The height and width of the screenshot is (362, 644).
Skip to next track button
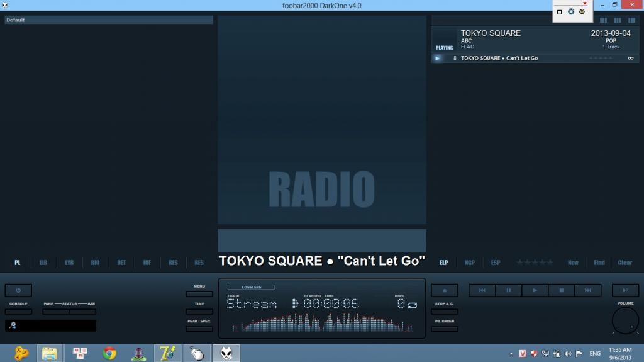(x=588, y=290)
